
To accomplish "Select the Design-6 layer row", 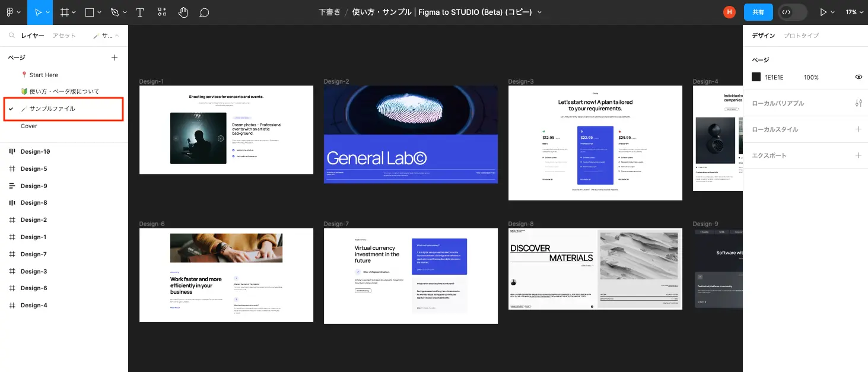I will point(64,288).
